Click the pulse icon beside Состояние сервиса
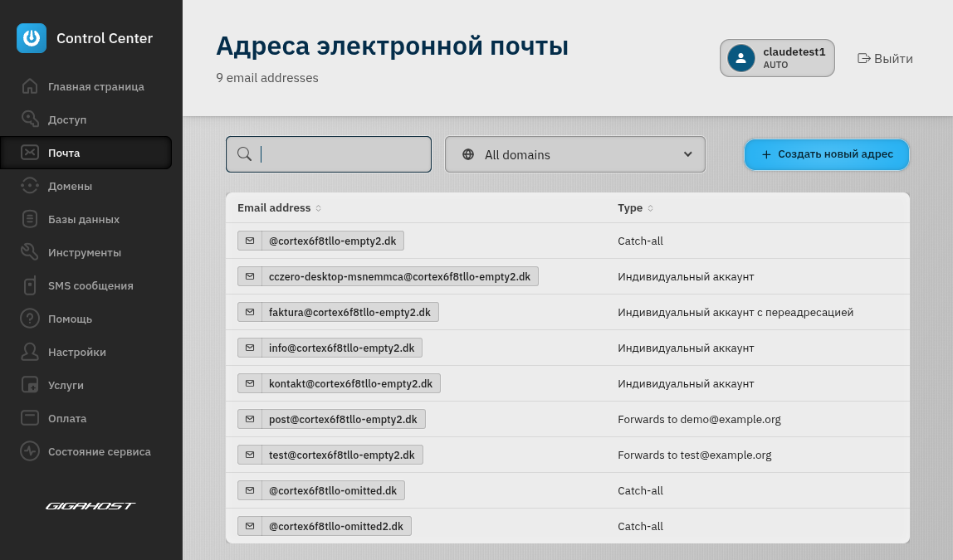The height and width of the screenshot is (560, 953). 30,451
